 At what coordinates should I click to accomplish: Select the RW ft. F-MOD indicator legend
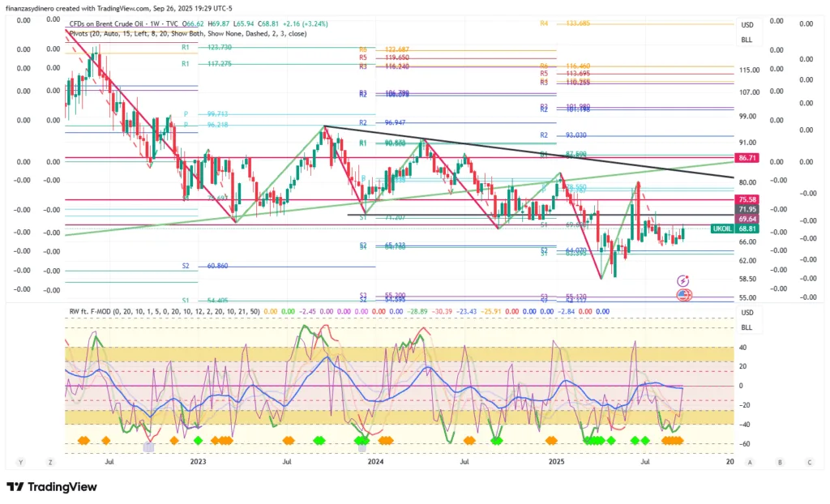162,310
